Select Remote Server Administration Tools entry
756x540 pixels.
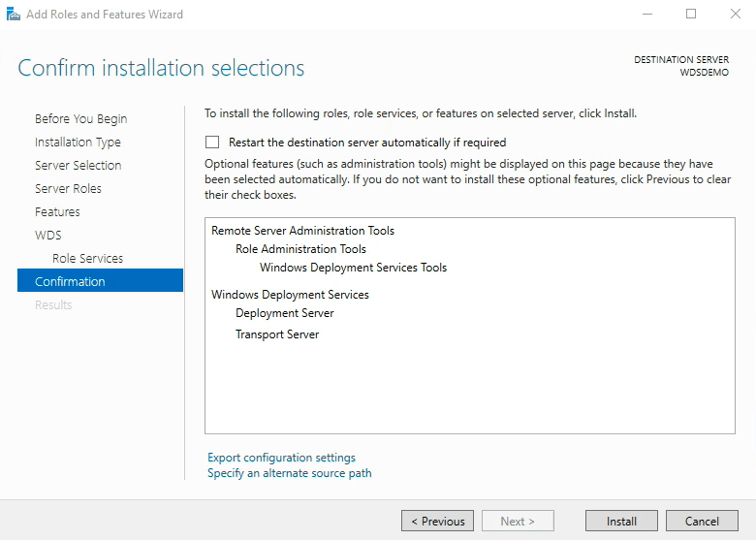coord(302,231)
